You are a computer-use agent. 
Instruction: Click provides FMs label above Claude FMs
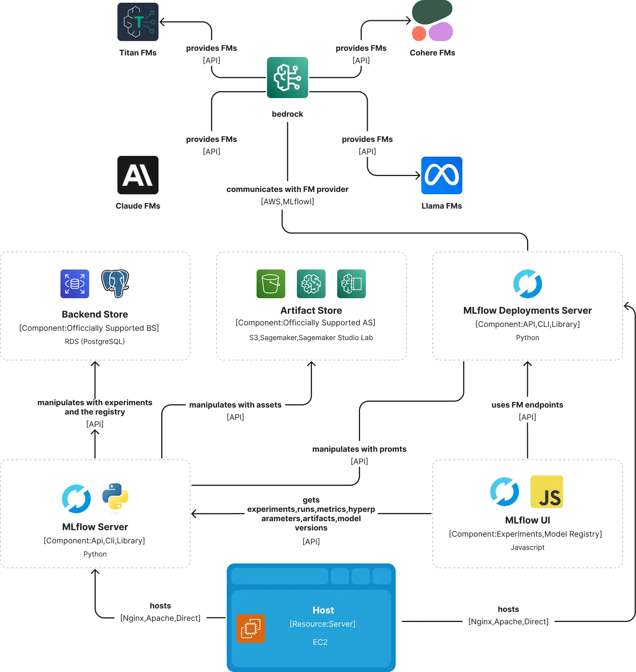[212, 139]
